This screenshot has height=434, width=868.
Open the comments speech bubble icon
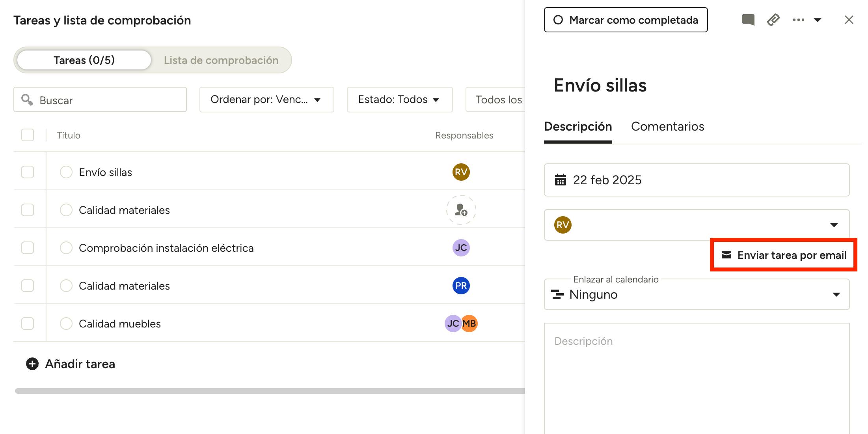pyautogui.click(x=748, y=20)
